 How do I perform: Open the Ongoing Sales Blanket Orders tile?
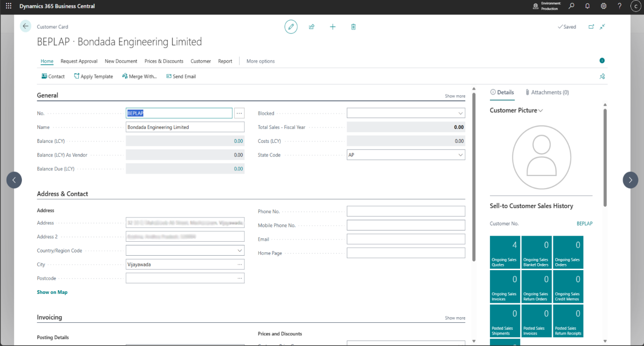pos(536,252)
